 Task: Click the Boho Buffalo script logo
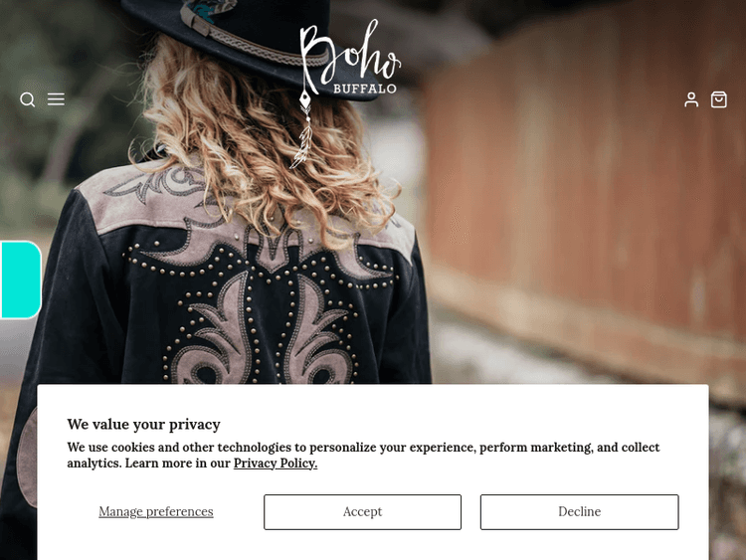point(350,57)
